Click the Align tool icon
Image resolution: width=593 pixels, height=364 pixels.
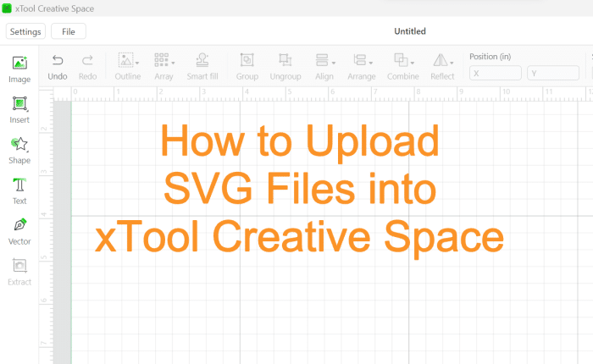[x=322, y=60]
